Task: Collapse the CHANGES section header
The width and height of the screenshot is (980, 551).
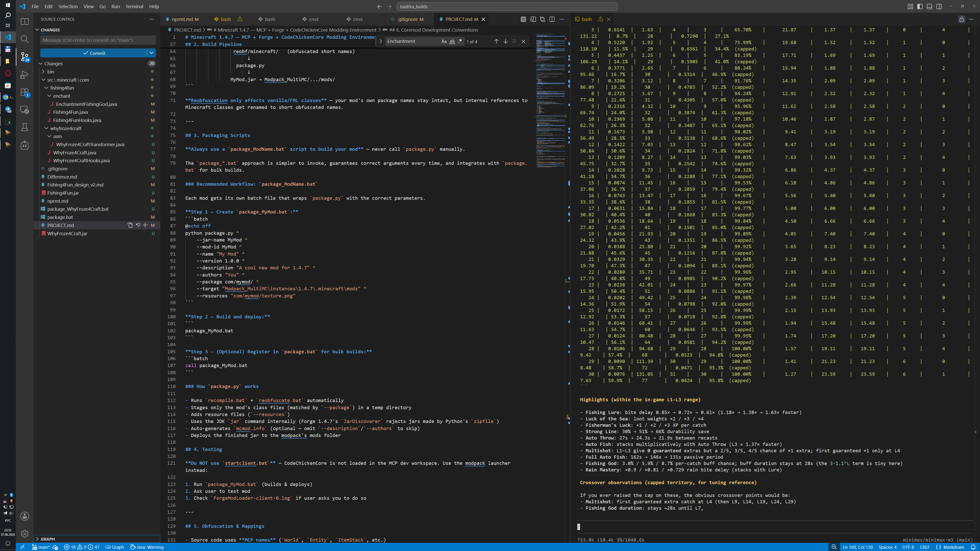Action: pyautogui.click(x=96, y=30)
